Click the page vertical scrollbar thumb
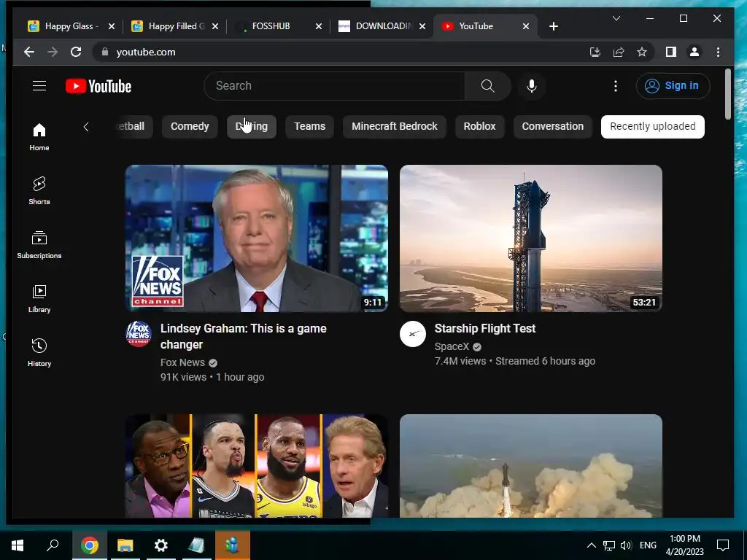The image size is (747, 560). pos(727,94)
